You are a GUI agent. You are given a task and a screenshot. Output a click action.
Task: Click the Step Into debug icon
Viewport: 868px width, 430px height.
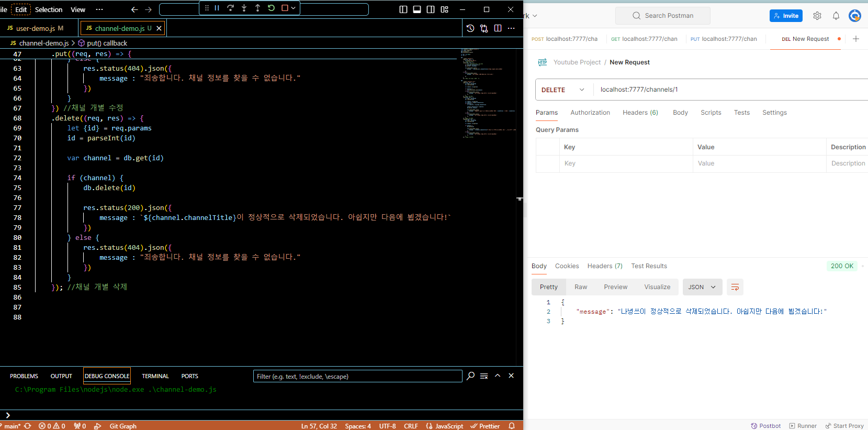point(244,8)
